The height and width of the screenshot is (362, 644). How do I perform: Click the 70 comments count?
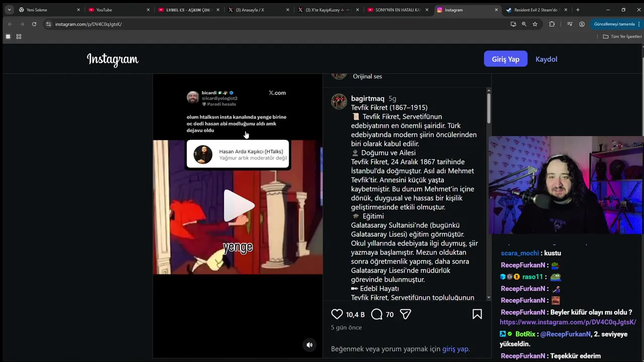(389, 315)
